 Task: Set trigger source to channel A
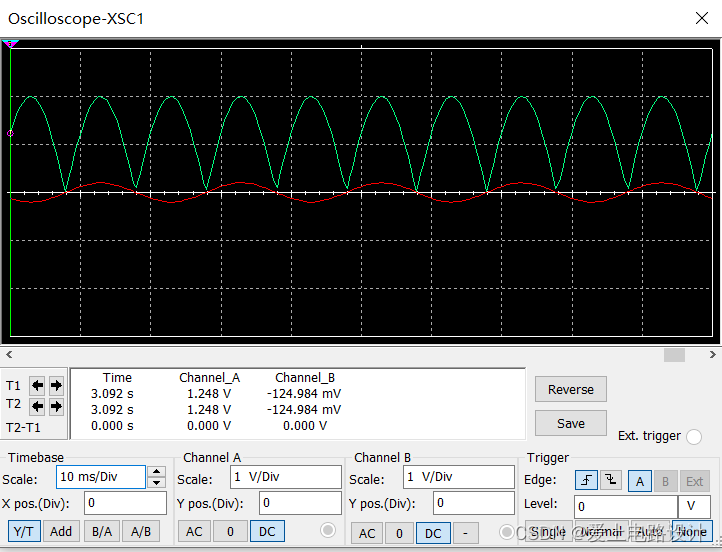pos(640,481)
